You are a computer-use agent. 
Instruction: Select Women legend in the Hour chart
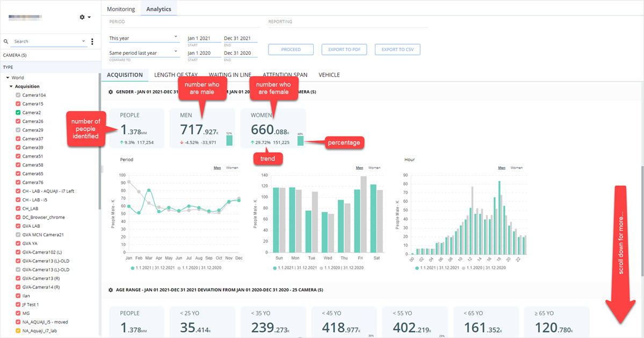(x=516, y=168)
